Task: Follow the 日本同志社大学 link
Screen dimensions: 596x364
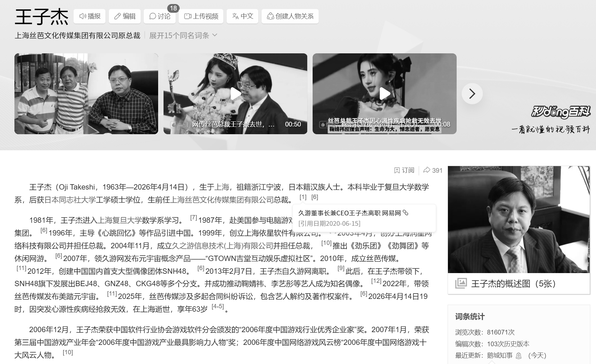Action: [70, 200]
